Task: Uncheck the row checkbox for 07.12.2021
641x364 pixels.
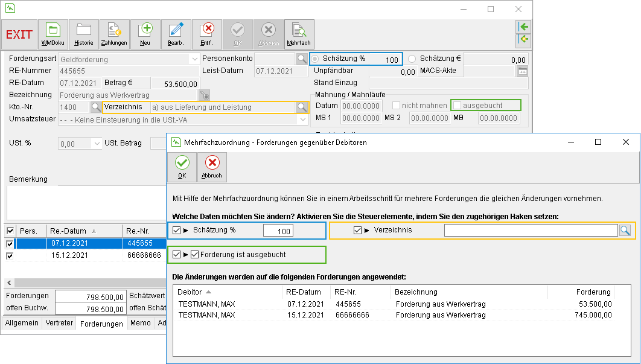Action: [x=10, y=244]
